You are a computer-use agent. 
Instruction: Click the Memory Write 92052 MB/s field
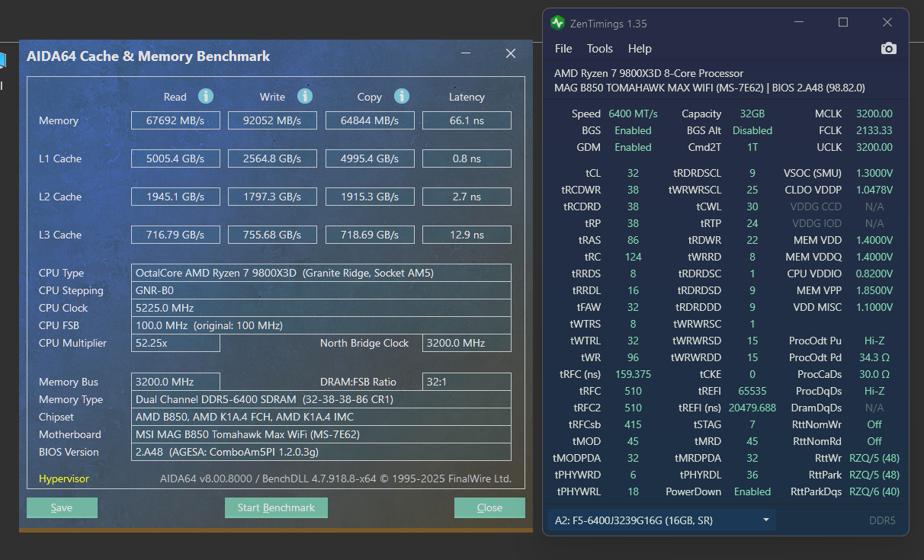[x=272, y=120]
